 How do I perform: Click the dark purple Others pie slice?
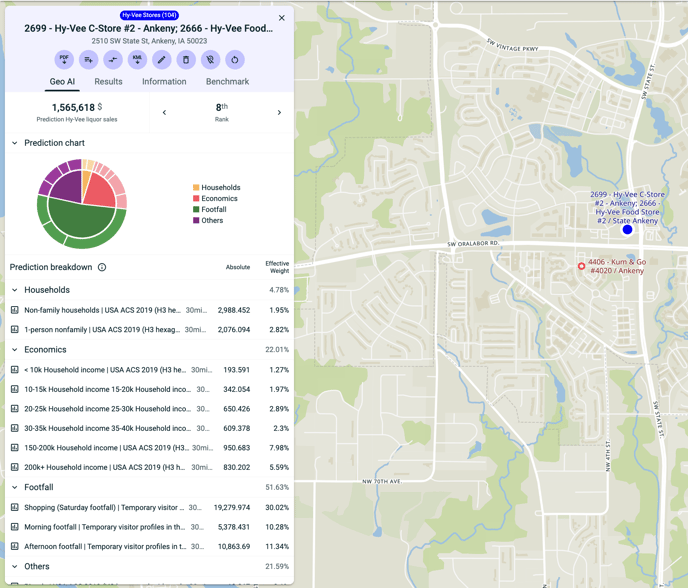click(68, 186)
